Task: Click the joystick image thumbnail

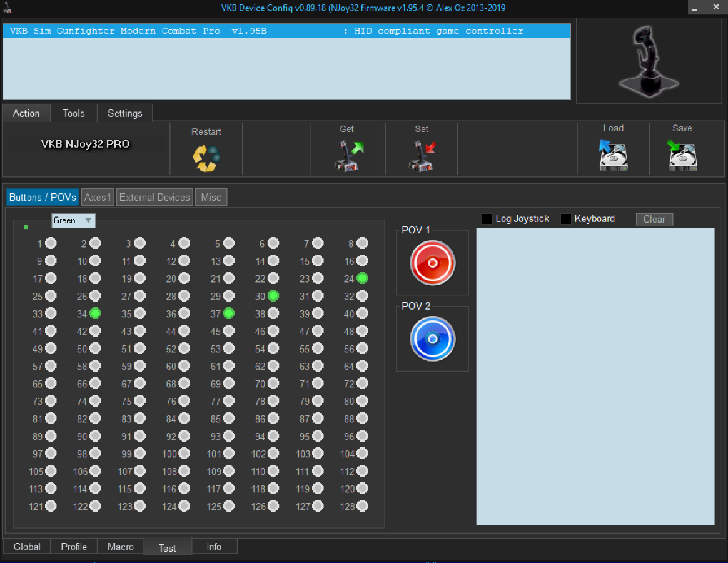Action: pyautogui.click(x=649, y=61)
